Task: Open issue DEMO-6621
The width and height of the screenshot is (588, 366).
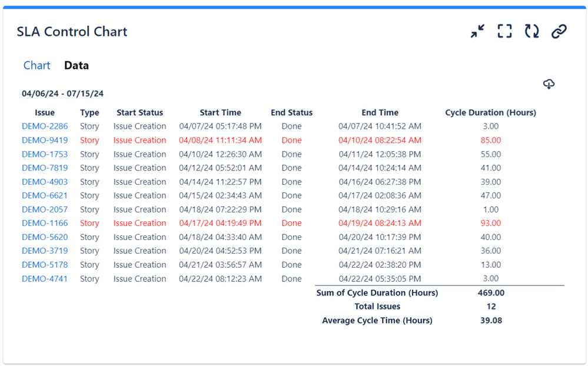Action: coord(45,196)
